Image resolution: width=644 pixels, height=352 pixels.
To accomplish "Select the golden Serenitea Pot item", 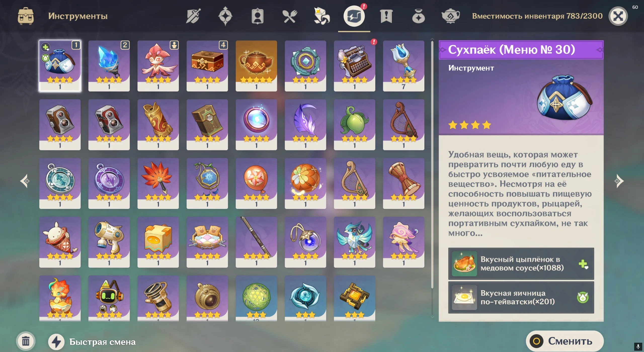I will pyautogui.click(x=256, y=66).
